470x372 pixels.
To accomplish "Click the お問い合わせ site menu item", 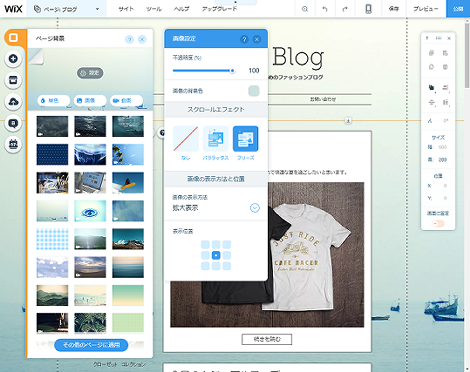I will click(323, 99).
